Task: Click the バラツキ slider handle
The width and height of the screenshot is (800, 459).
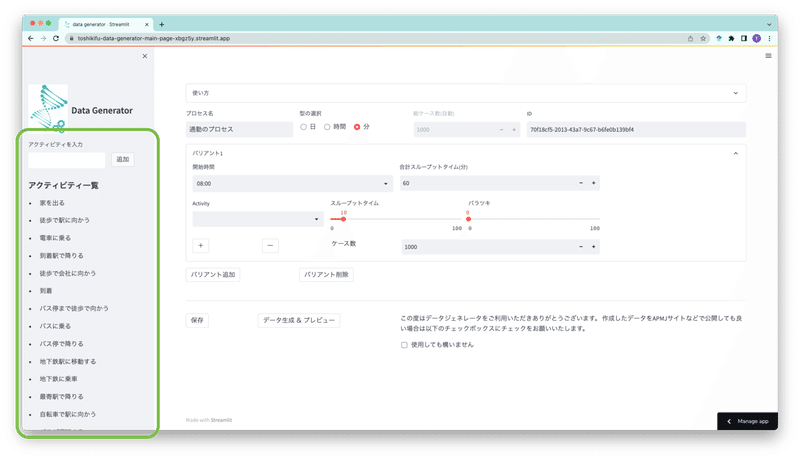Action: 468,219
